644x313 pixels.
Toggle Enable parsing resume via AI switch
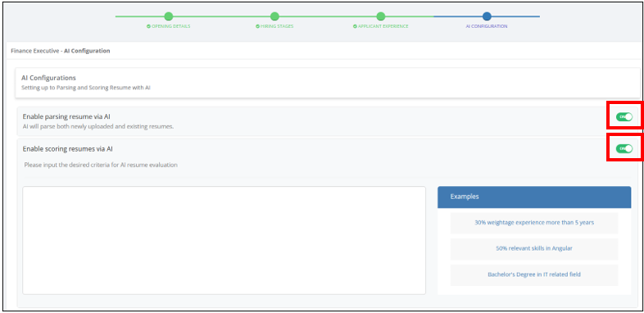point(624,117)
